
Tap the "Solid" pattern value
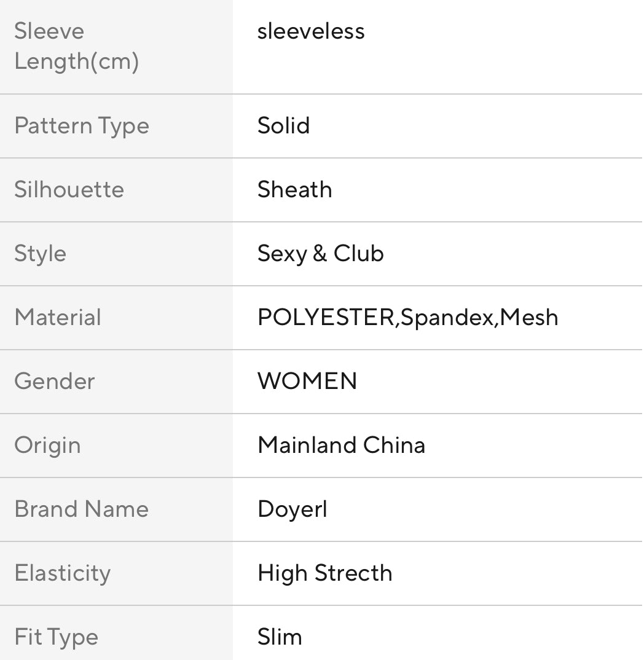[283, 126]
